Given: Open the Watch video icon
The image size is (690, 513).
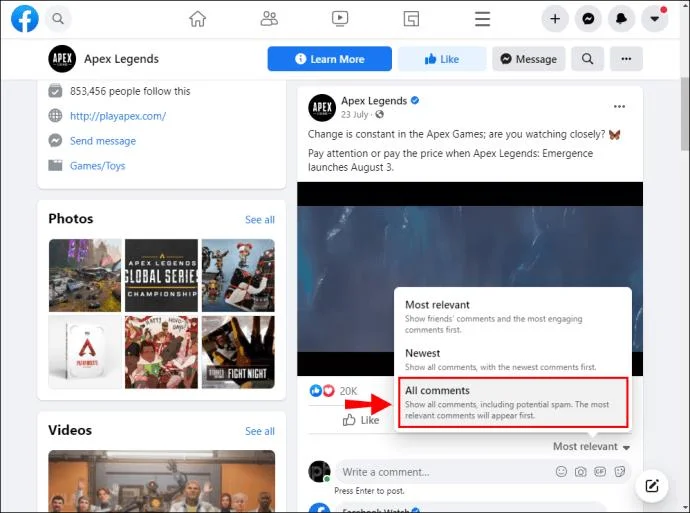Looking at the screenshot, I should 340,19.
